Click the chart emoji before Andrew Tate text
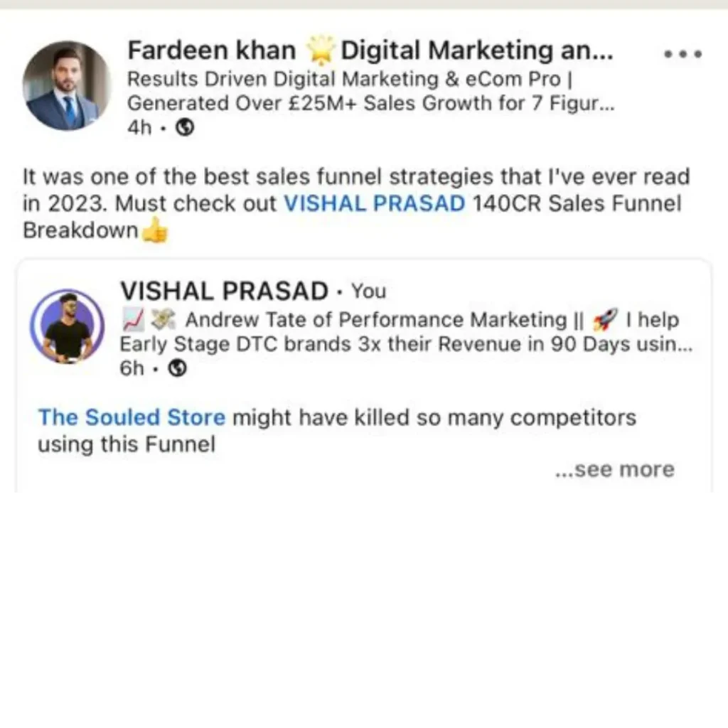728x728 pixels. [x=134, y=320]
